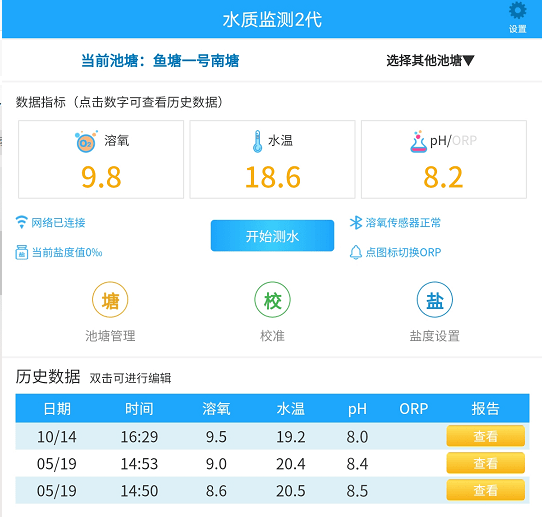Image resolution: width=542 pixels, height=517 pixels.
Task: Select the 16:29 time cell
Action: point(139,437)
